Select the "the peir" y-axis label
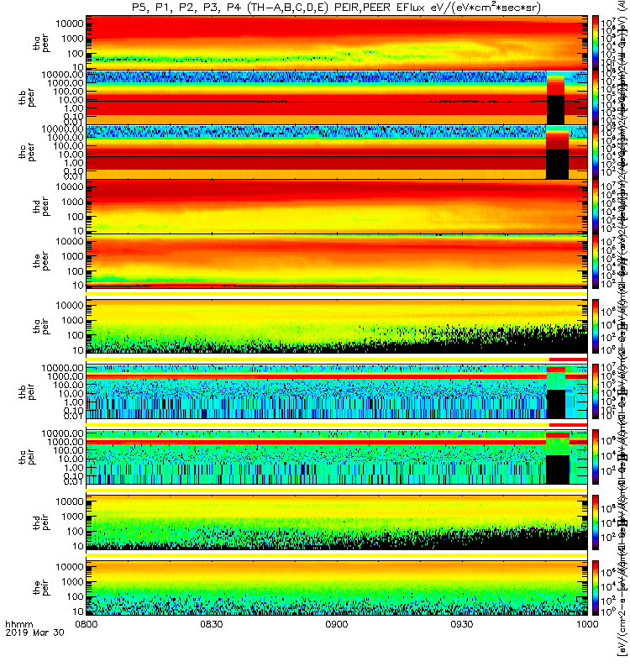Screen dimensions: 630x672 41,587
